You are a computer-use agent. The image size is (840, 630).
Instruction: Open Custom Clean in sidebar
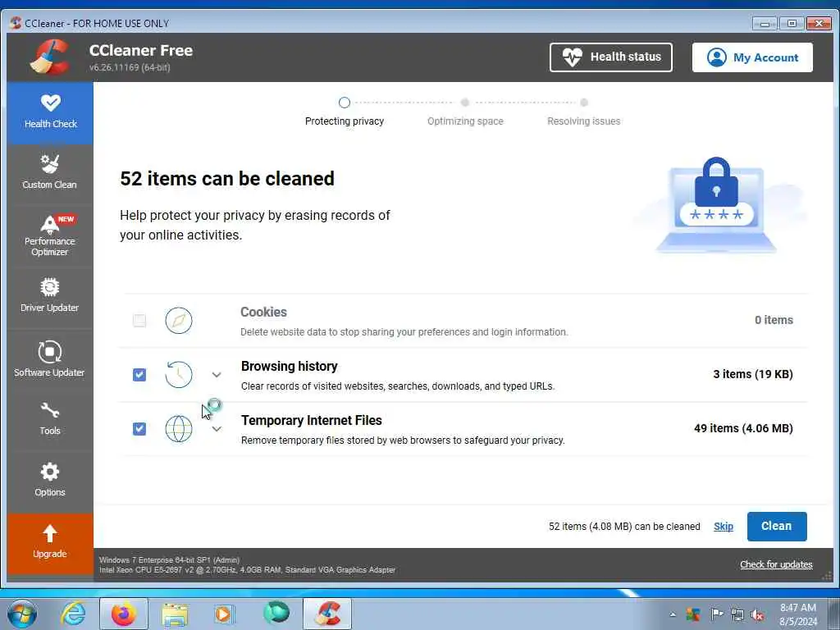50,172
